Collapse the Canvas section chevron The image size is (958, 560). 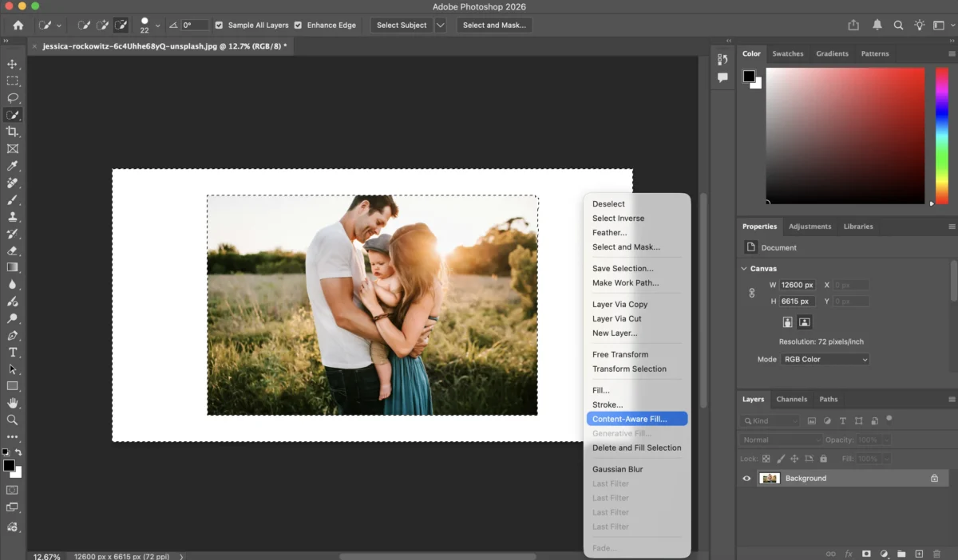[x=744, y=269]
